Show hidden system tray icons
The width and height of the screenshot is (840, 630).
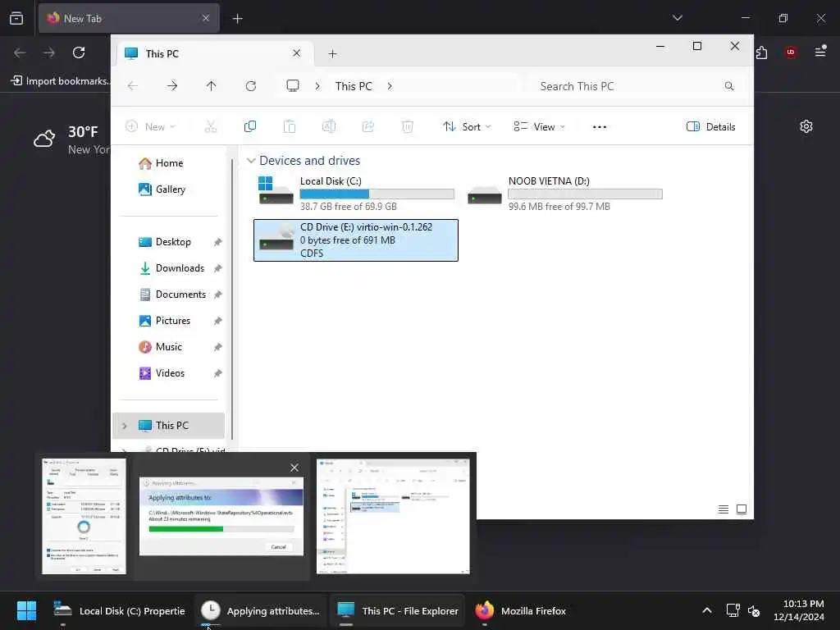coord(707,610)
